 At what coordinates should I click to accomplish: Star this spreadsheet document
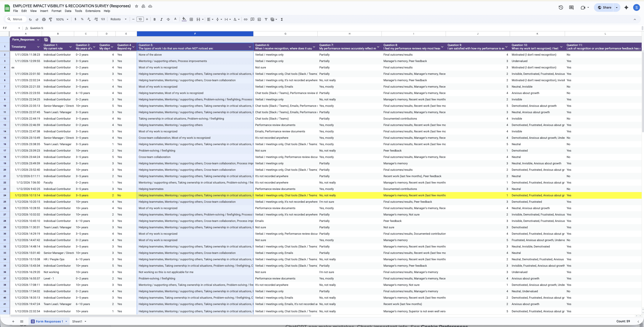[x=137, y=6]
